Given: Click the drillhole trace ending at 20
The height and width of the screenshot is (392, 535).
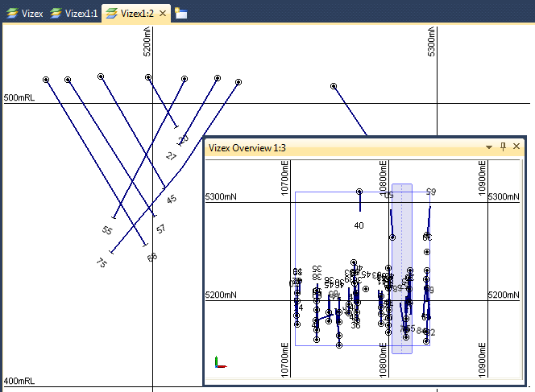Looking at the screenshot, I should (x=164, y=103).
